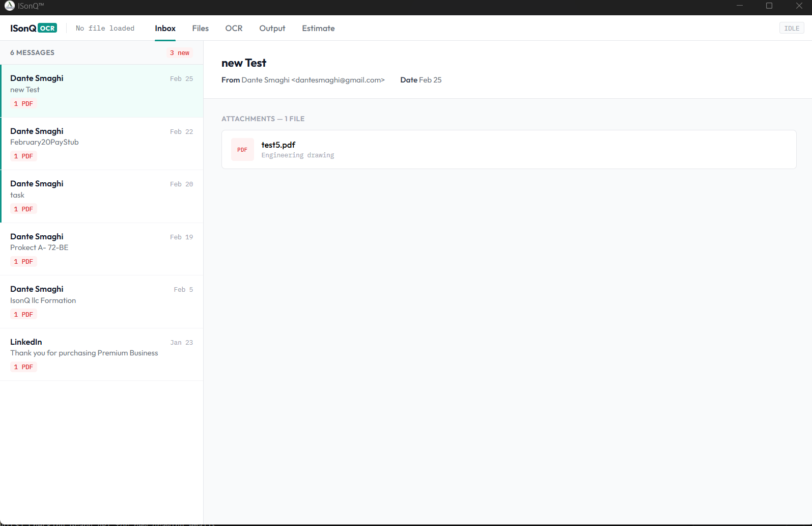812x526 pixels.
Task: Open the Estimate tab
Action: pyautogui.click(x=318, y=29)
